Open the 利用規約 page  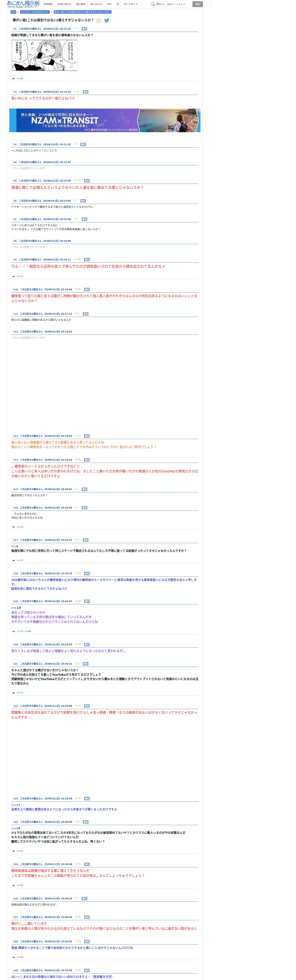pos(48,4)
